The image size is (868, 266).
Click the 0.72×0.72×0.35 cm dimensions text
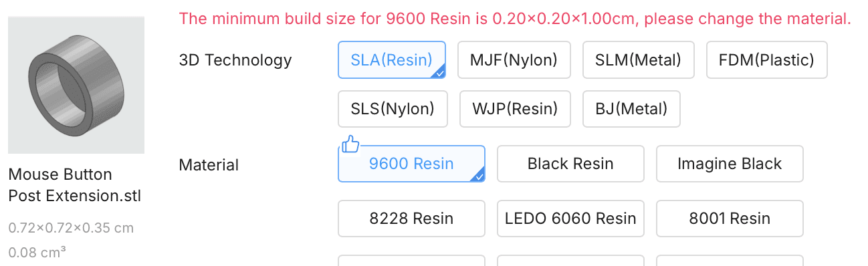(x=71, y=228)
